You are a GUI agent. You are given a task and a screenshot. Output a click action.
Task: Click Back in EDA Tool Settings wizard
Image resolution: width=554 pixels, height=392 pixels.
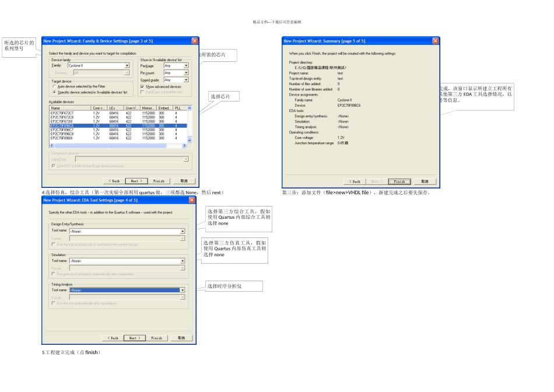click(113, 338)
